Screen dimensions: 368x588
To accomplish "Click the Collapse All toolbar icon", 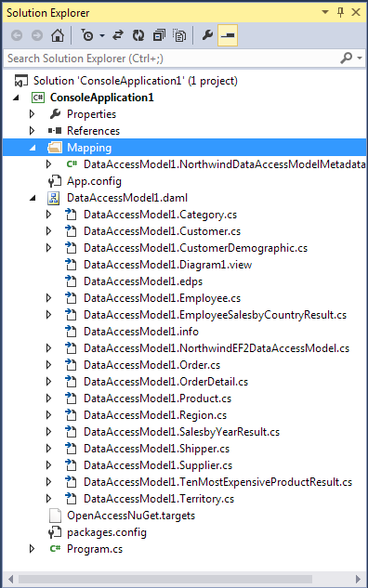I will click(x=159, y=35).
